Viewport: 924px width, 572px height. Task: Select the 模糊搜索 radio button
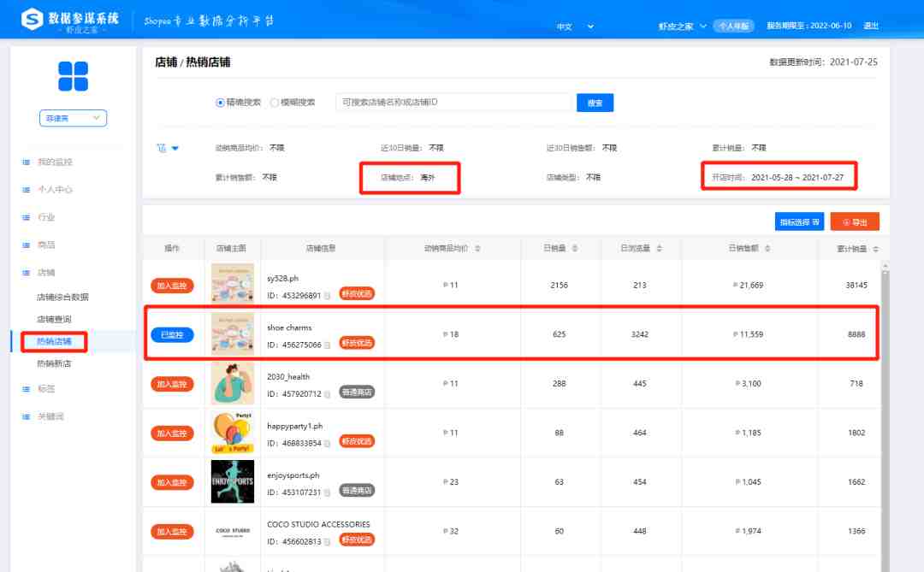(x=274, y=103)
